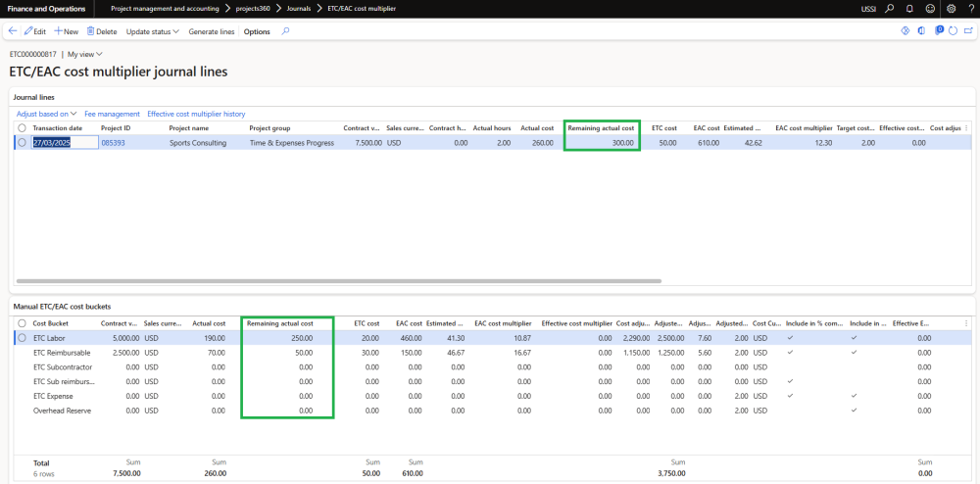Click the back arrow in action pane
The image size is (980, 484).
[13, 31]
